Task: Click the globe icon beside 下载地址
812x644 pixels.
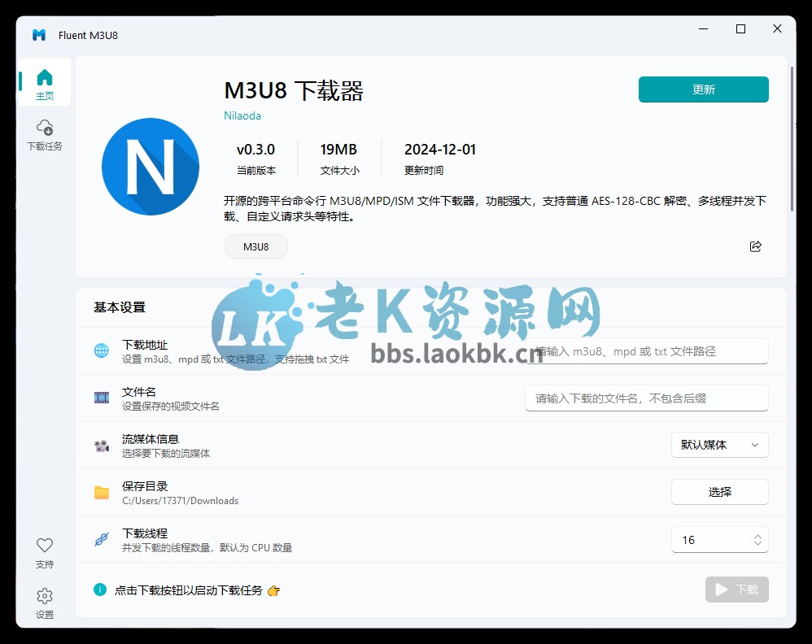Action: (x=102, y=351)
